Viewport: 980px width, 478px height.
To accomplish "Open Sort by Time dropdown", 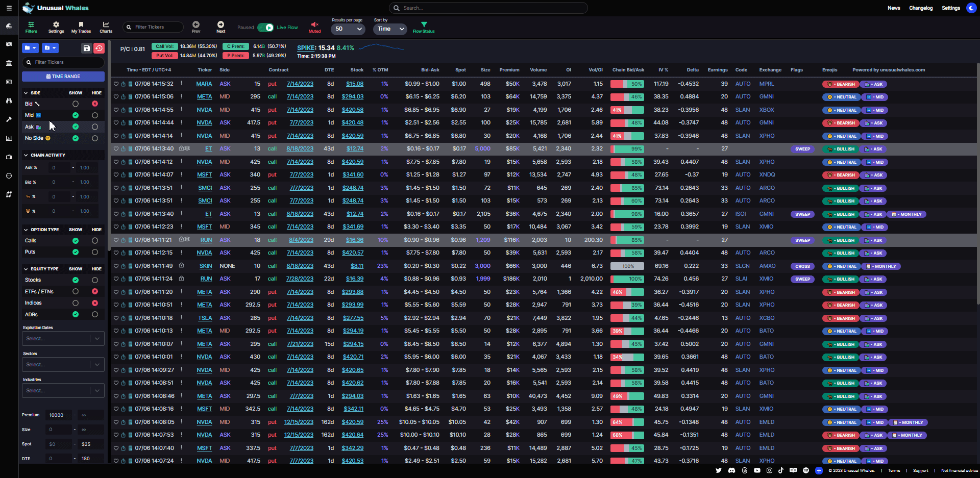I will (x=390, y=29).
